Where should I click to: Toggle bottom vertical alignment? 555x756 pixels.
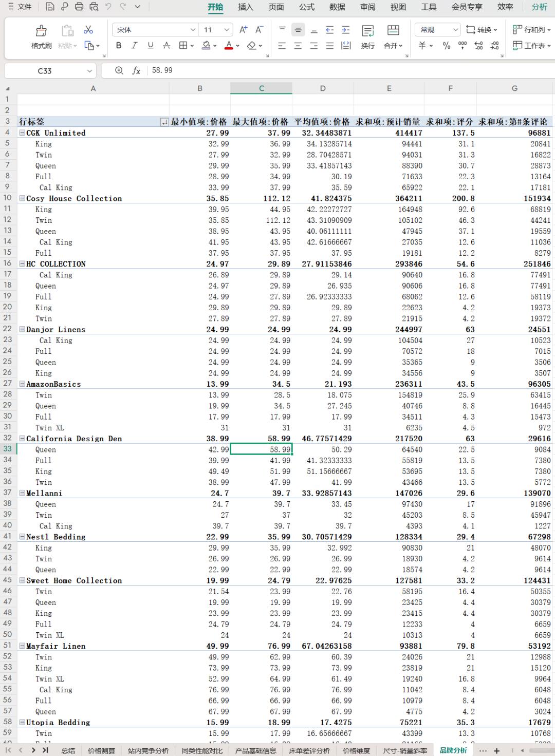click(x=314, y=30)
